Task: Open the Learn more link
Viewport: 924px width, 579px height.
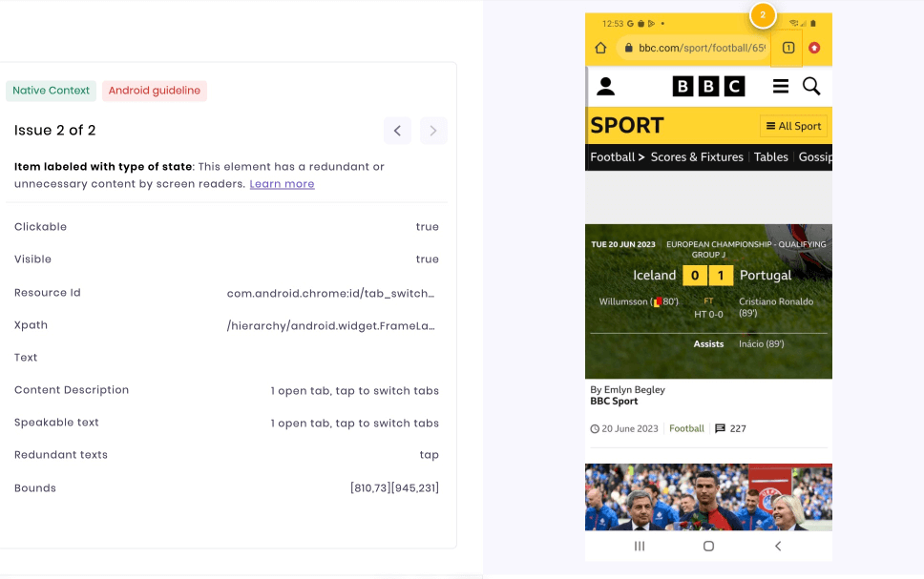Action: (282, 184)
